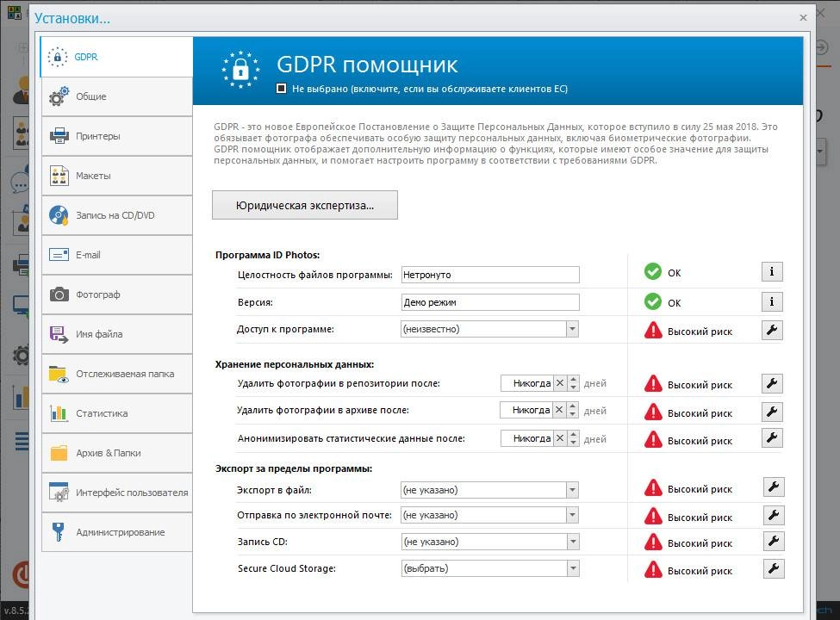
Task: Click wrench for Удалить фотографии в архиве
Action: (x=772, y=412)
